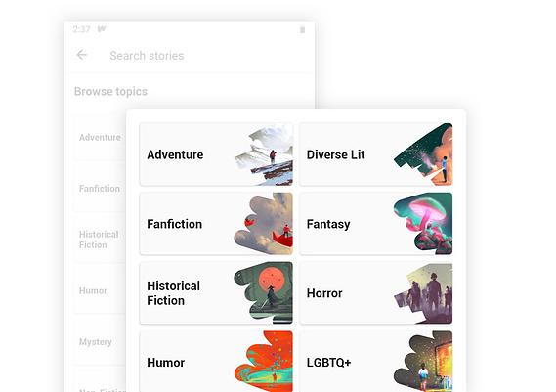Viewport: 556px width, 392px height.
Task: Choose the Fantasy topic card
Action: [x=376, y=224]
